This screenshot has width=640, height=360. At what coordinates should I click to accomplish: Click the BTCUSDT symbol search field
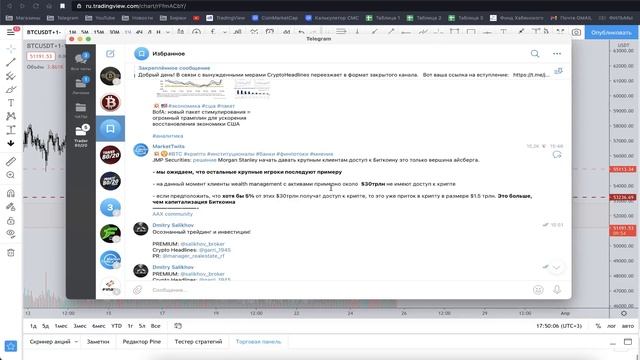43,32
